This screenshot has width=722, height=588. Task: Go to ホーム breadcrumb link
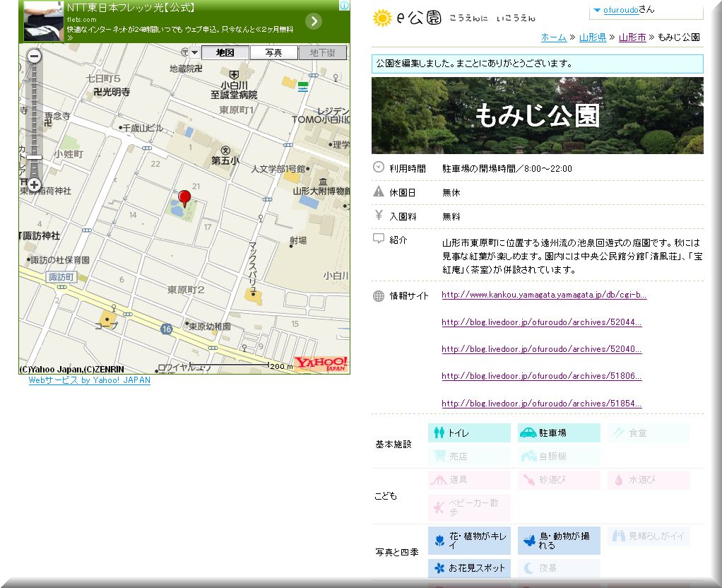pyautogui.click(x=553, y=37)
